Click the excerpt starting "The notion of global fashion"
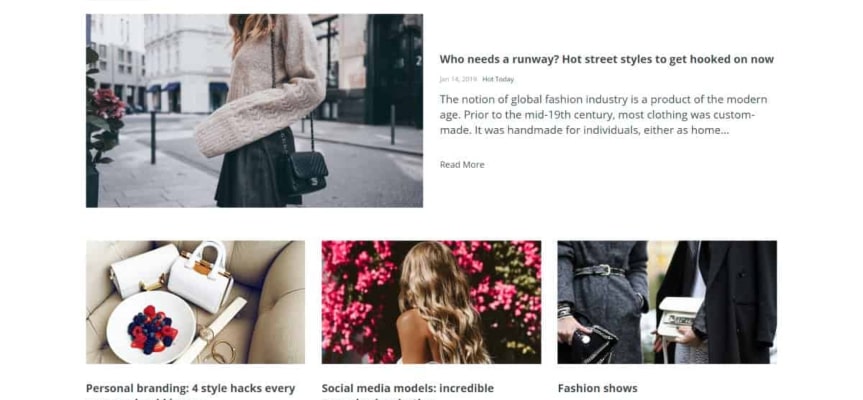The height and width of the screenshot is (400, 863). pyautogui.click(x=603, y=115)
